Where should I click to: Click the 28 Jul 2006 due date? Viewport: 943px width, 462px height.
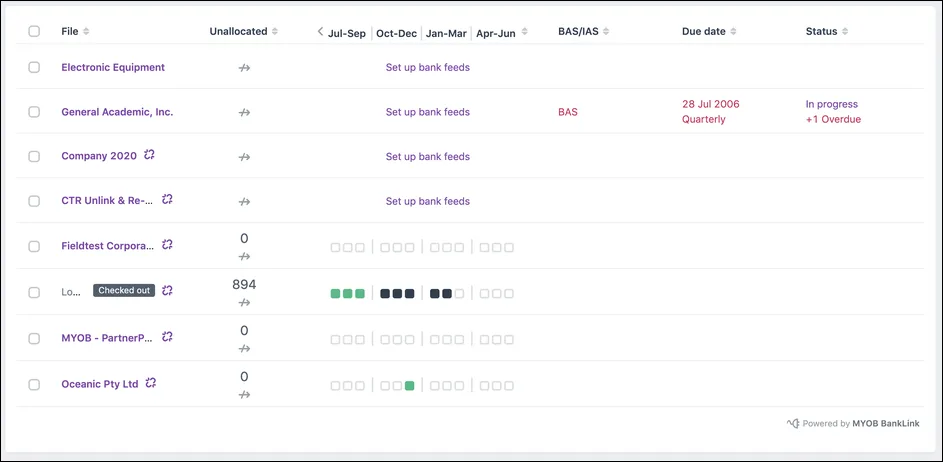pos(711,104)
